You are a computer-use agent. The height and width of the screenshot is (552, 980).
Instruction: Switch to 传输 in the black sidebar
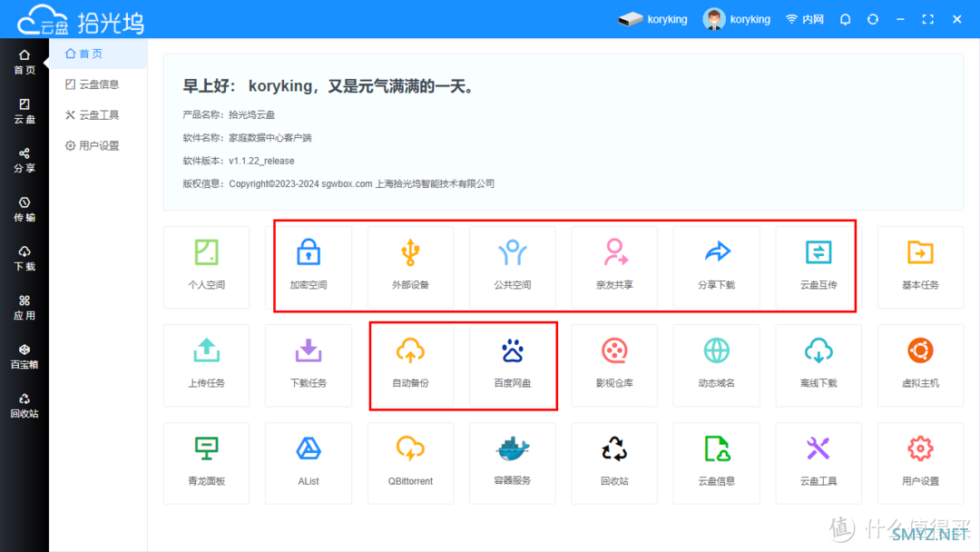coord(24,210)
